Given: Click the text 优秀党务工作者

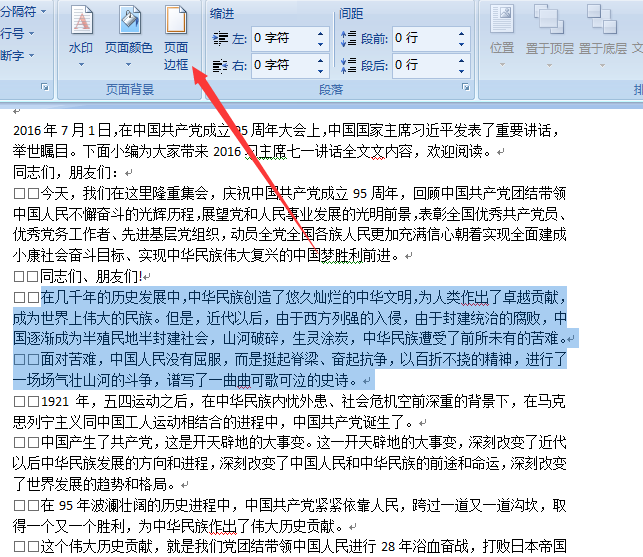Looking at the screenshot, I should pos(62,235).
